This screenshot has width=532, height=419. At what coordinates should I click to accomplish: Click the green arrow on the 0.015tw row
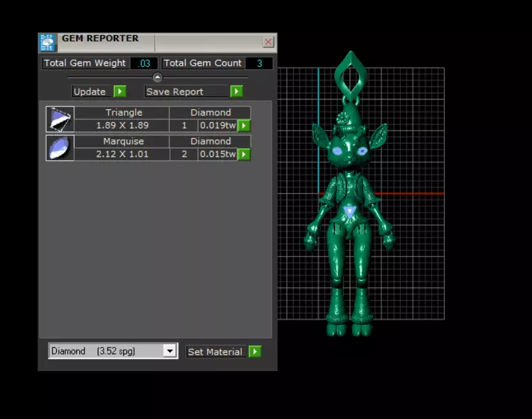pos(244,154)
